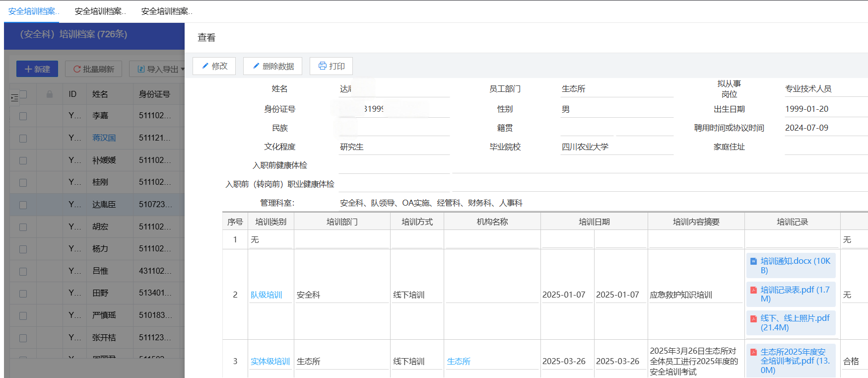Tick the checkbox for row 杨力
This screenshot has height=378, width=868.
pyautogui.click(x=23, y=249)
